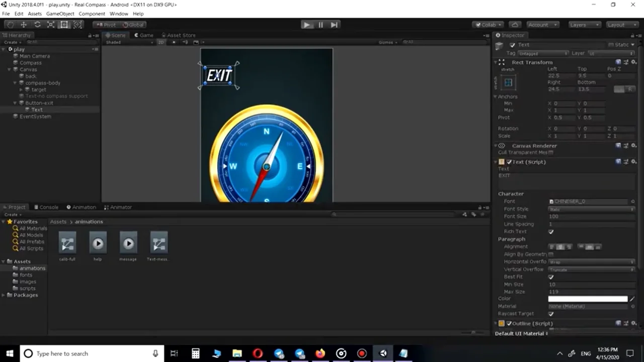The image size is (644, 362).
Task: Open scene effects image toggle
Action: (196, 42)
